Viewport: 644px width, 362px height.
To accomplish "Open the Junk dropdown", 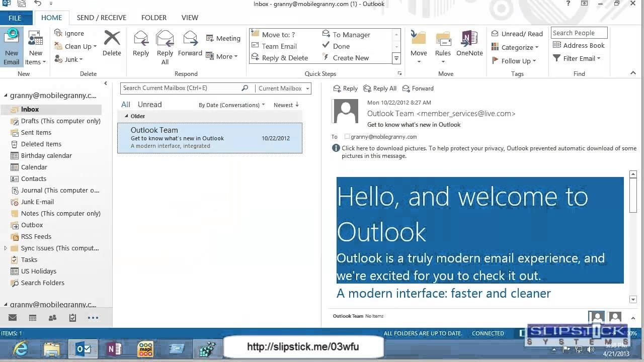I will [x=69, y=59].
